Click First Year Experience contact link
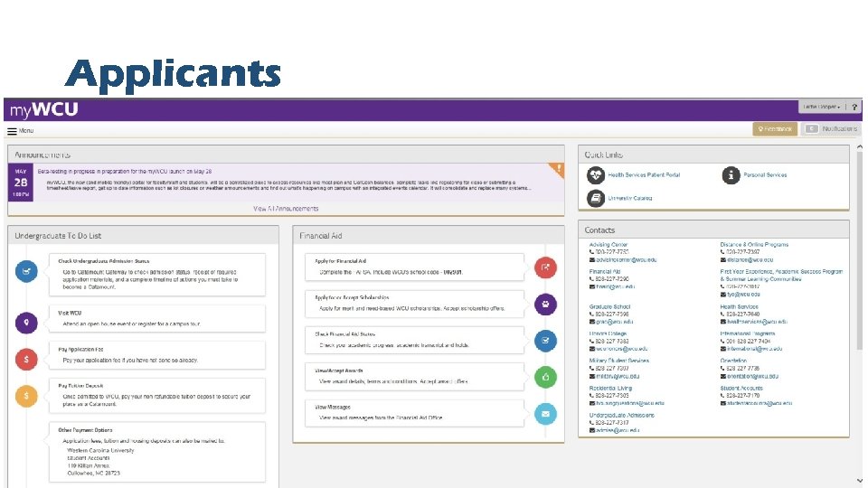The image size is (868, 488). (x=781, y=276)
